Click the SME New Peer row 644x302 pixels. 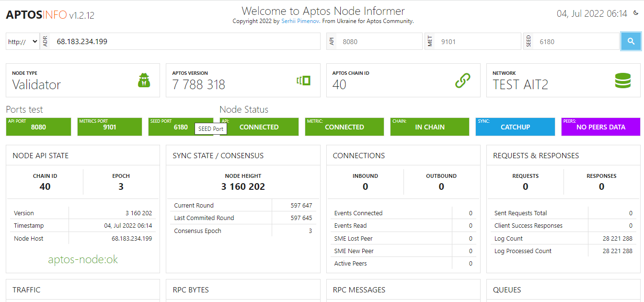(403, 251)
